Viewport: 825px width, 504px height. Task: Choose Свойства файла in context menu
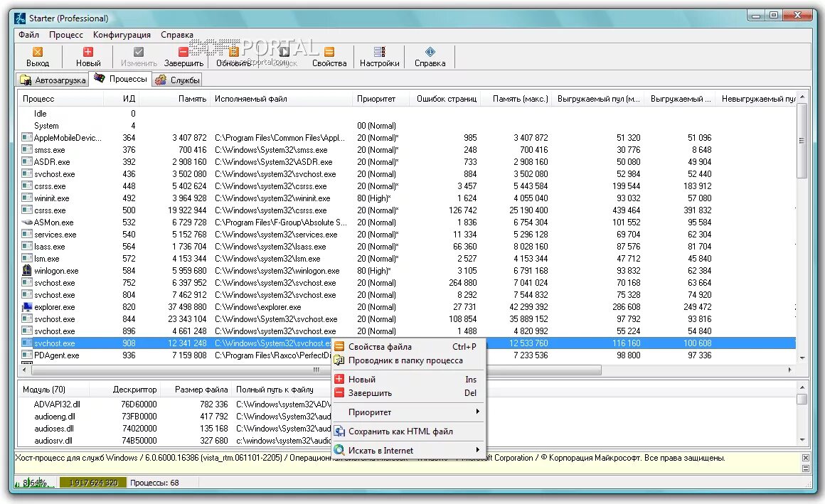click(x=408, y=347)
